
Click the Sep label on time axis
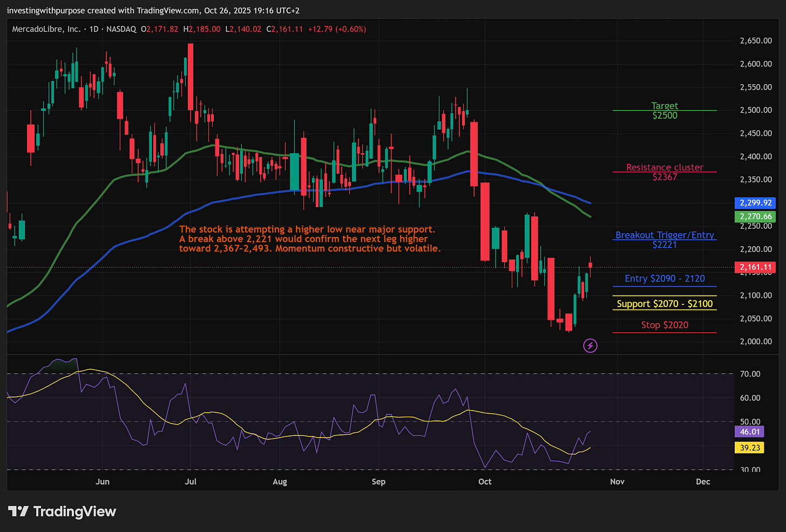click(378, 481)
